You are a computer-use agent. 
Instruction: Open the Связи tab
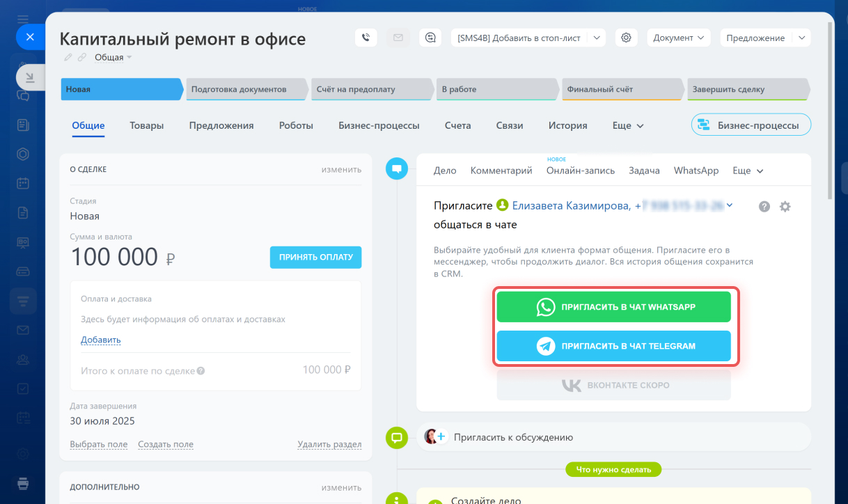pos(510,125)
